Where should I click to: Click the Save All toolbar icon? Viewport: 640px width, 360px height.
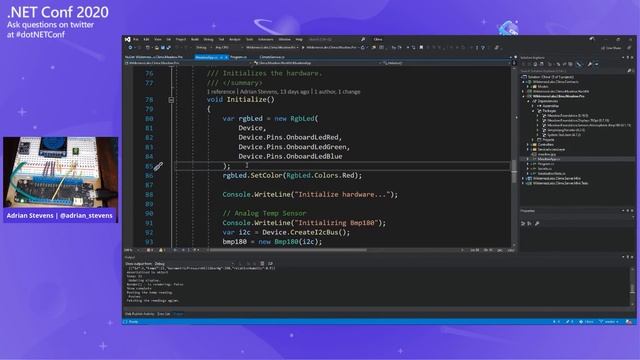pos(168,48)
